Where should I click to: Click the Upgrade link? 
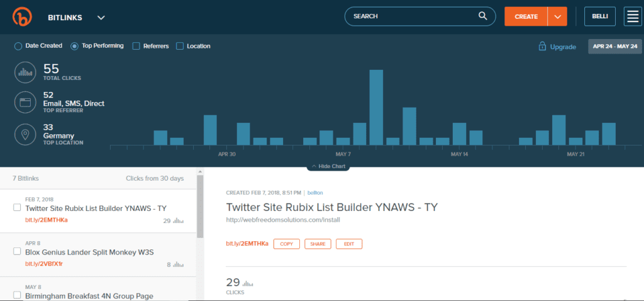pos(563,47)
